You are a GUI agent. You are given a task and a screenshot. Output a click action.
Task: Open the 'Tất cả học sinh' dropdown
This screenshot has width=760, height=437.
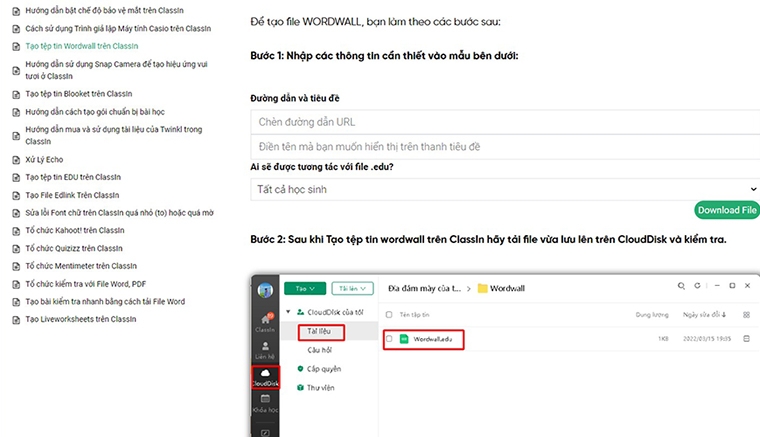coord(505,189)
